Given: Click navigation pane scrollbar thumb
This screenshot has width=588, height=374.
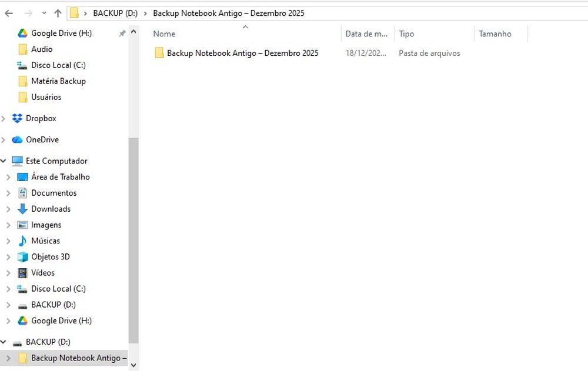Looking at the screenshot, I should coord(133,241).
